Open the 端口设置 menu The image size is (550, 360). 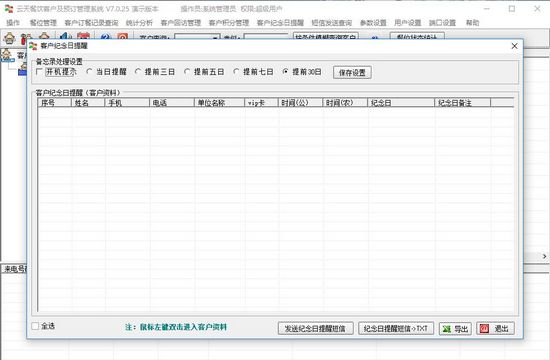[x=442, y=23]
